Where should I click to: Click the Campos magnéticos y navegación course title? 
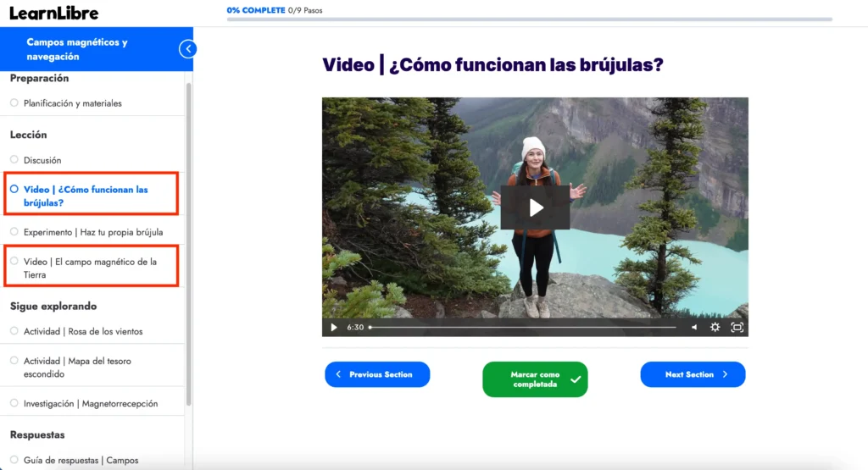(x=77, y=49)
